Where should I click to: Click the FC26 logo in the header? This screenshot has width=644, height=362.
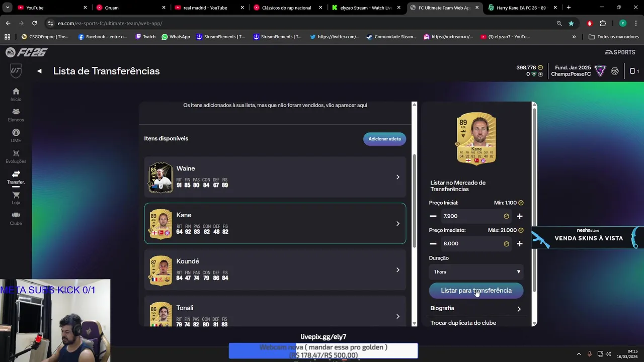coord(26,52)
